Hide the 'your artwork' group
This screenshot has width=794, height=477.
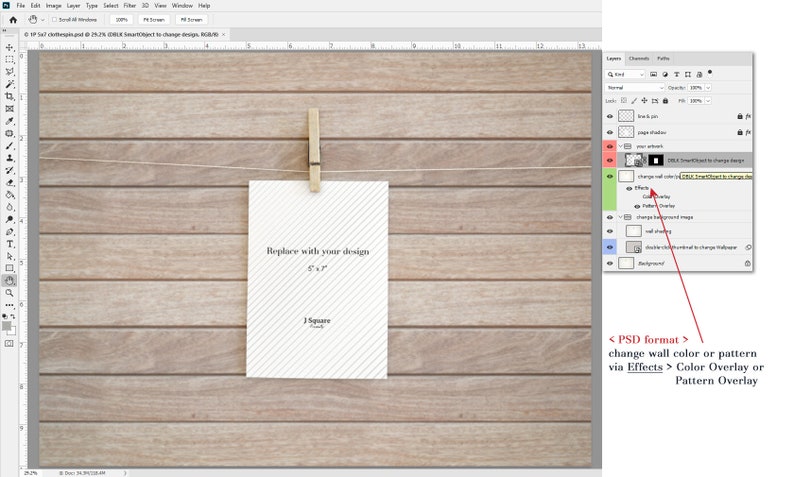610,146
